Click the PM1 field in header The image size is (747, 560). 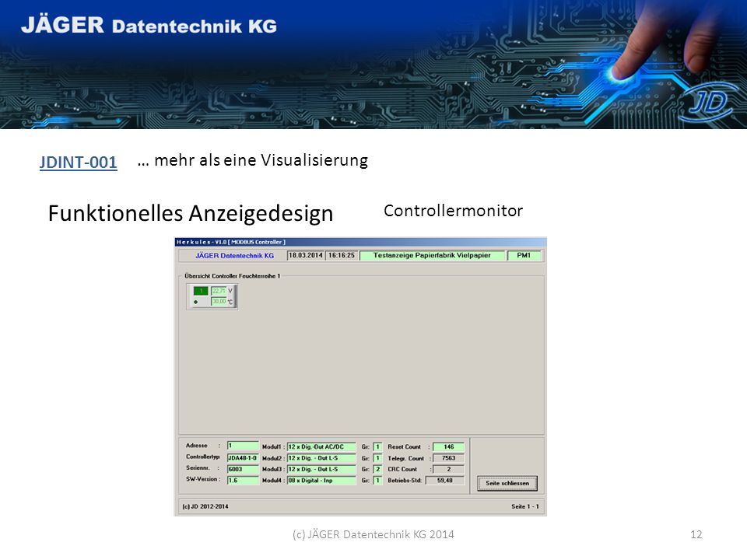[524, 256]
